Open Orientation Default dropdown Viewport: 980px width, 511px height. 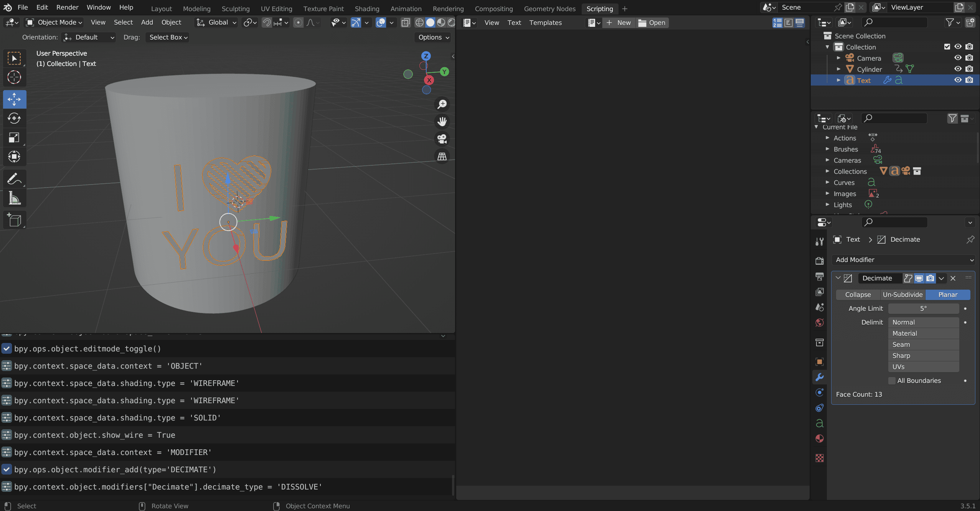[89, 37]
